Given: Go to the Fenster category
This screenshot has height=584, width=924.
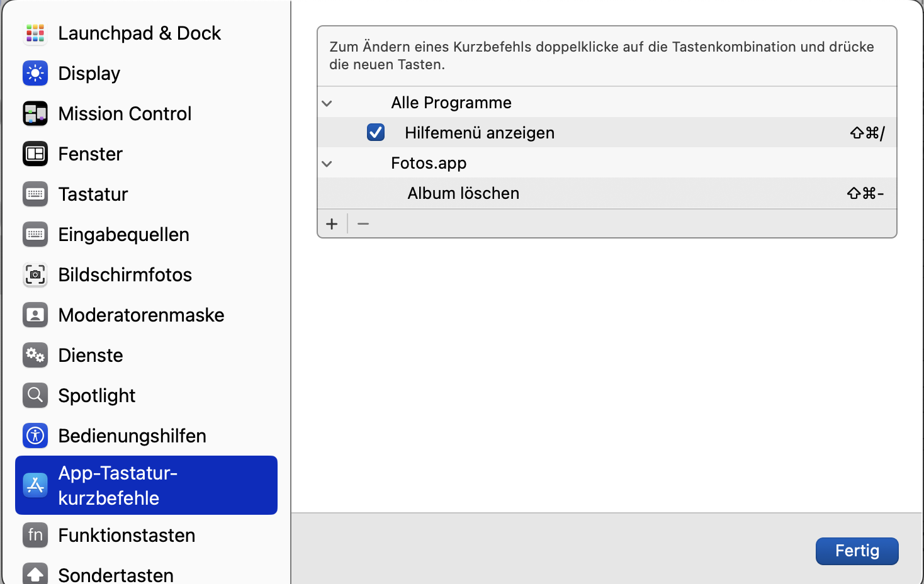Looking at the screenshot, I should (90, 154).
